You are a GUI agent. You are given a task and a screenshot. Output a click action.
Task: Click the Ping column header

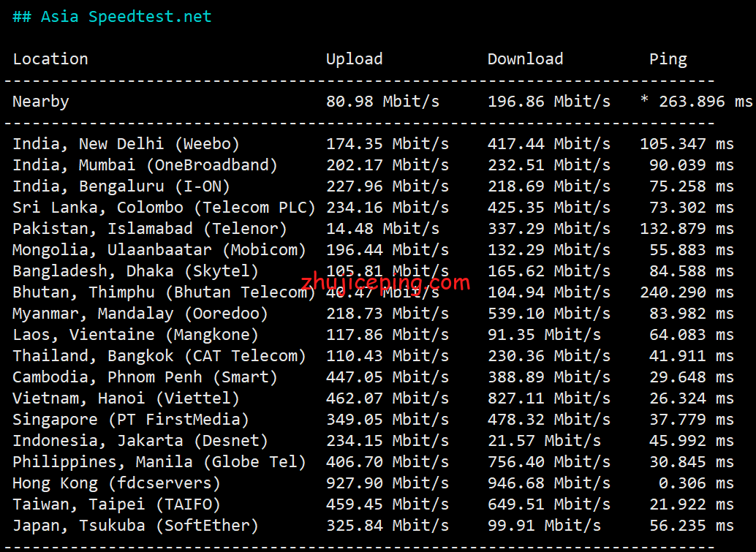click(668, 59)
